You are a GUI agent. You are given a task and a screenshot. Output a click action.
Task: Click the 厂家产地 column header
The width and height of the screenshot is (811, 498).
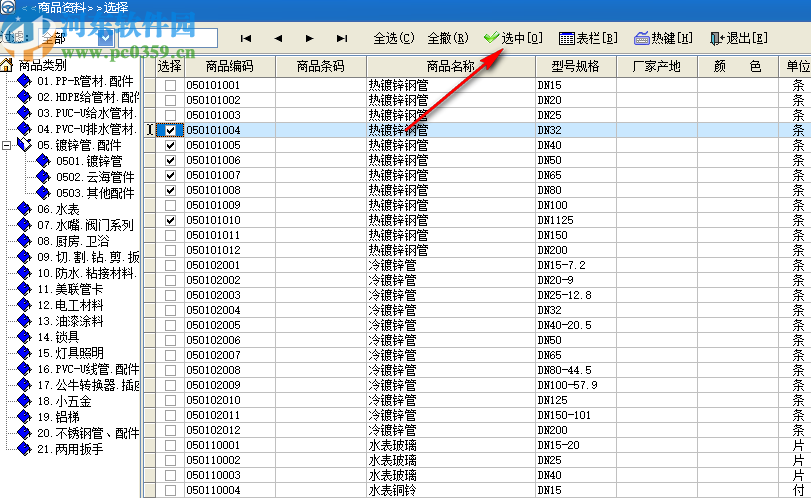click(x=657, y=66)
